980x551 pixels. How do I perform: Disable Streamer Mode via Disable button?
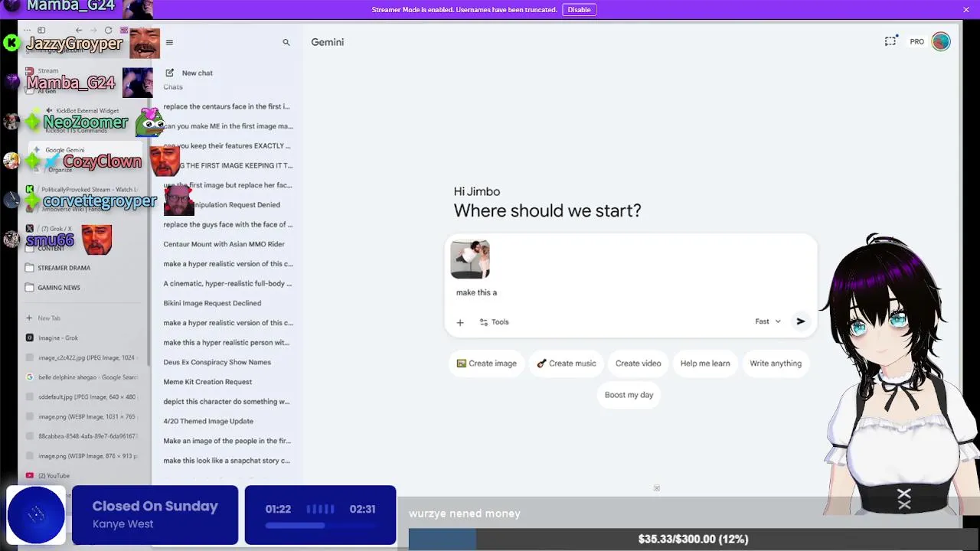pyautogui.click(x=579, y=10)
